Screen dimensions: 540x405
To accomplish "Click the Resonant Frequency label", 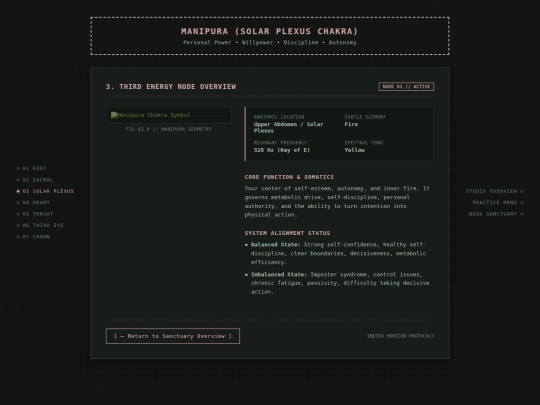I will [280, 143].
